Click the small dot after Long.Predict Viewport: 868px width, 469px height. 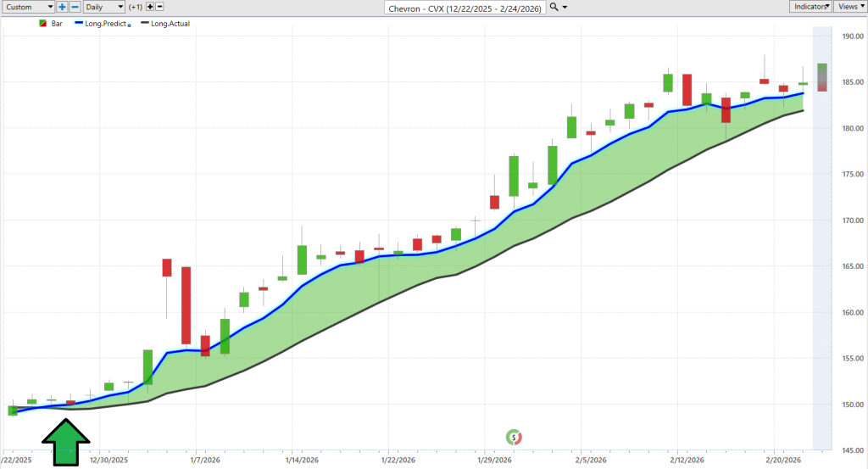pos(130,25)
